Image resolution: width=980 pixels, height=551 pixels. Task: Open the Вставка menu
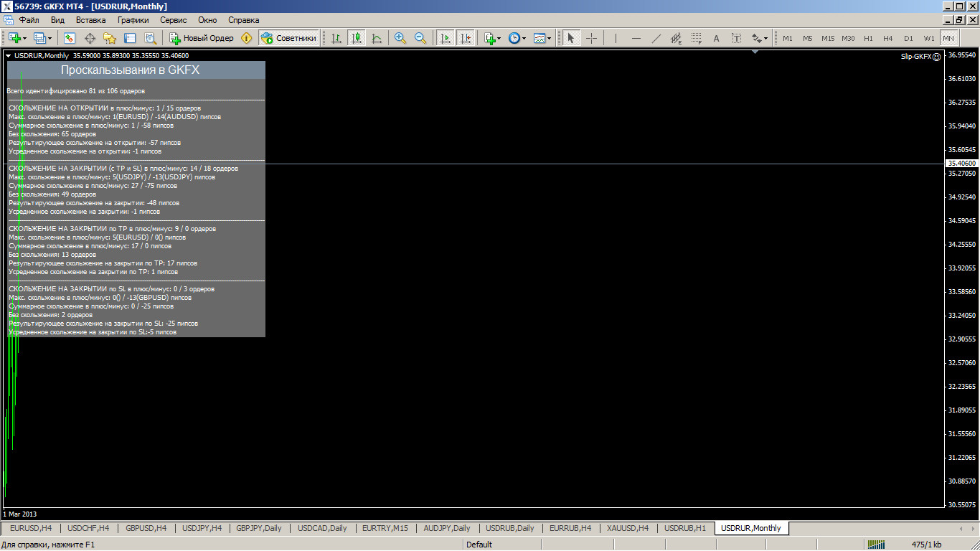(90, 20)
